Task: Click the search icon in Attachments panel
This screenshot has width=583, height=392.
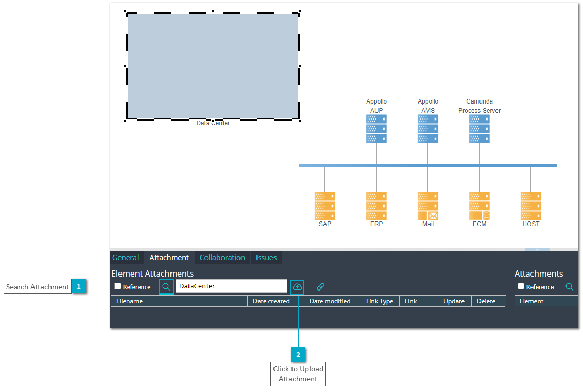Action: pos(569,287)
